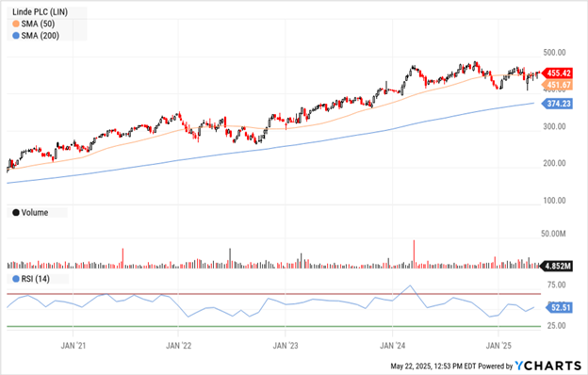The image size is (588, 375).
Task: Click the red 455.42 price tag
Action: (557, 73)
